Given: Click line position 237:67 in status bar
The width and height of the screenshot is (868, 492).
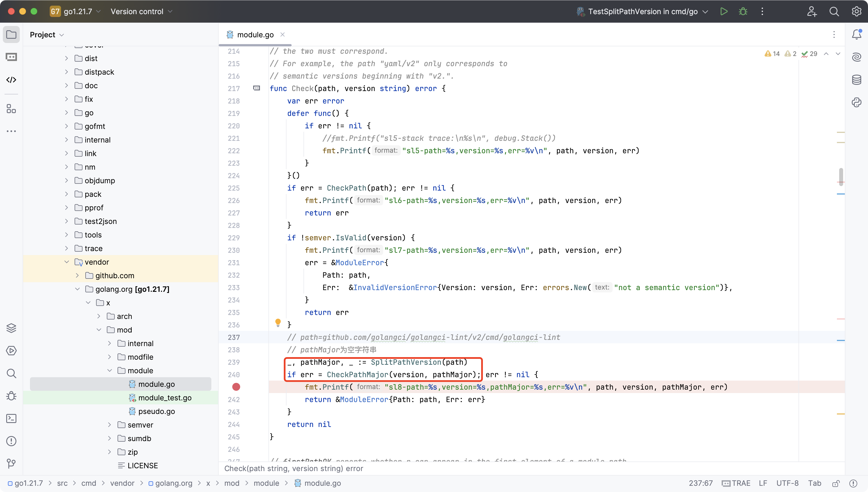Looking at the screenshot, I should click(700, 483).
